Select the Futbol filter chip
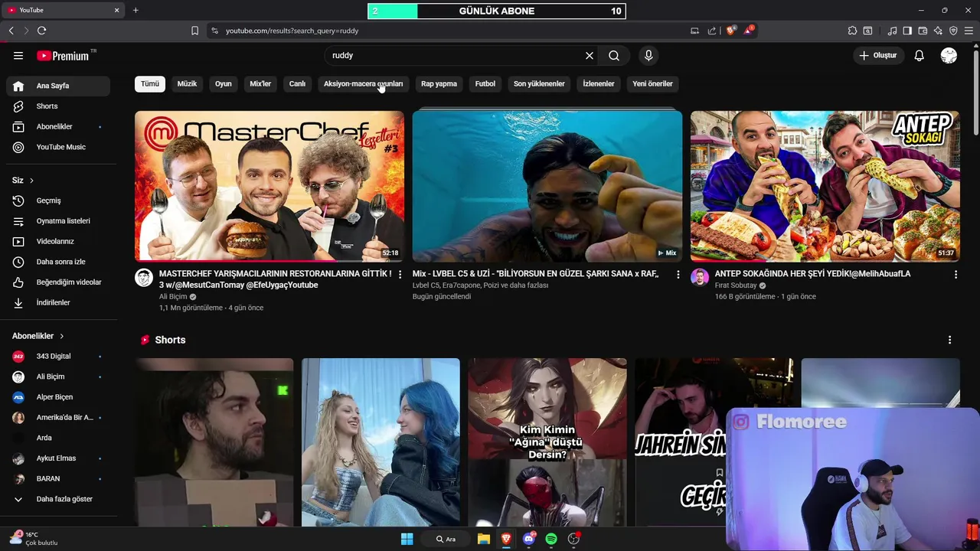Screen dimensions: 980x551 485,84
